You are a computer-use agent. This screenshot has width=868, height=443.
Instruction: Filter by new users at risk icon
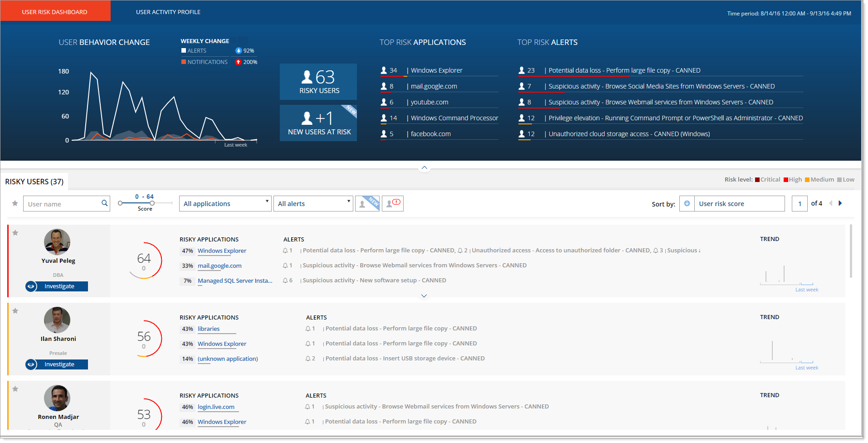pos(367,204)
